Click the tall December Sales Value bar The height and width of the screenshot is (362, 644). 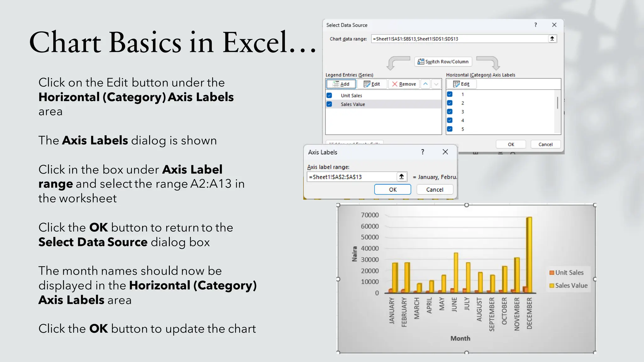click(529, 255)
